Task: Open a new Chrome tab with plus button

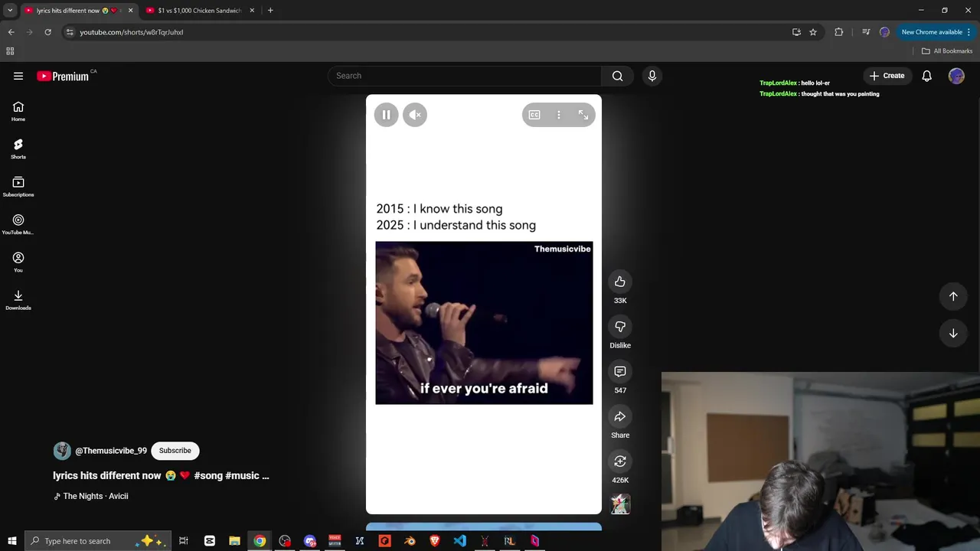Action: coord(270,11)
